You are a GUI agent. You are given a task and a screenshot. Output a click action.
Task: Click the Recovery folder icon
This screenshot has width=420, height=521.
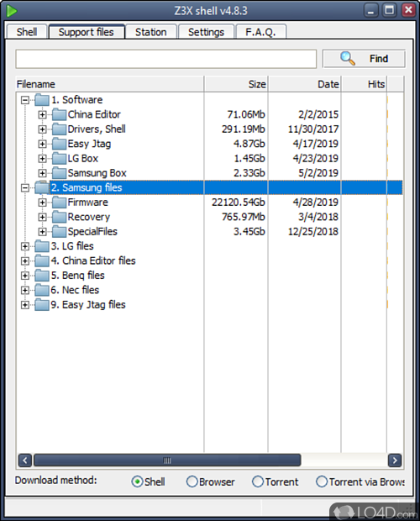pyautogui.click(x=59, y=217)
